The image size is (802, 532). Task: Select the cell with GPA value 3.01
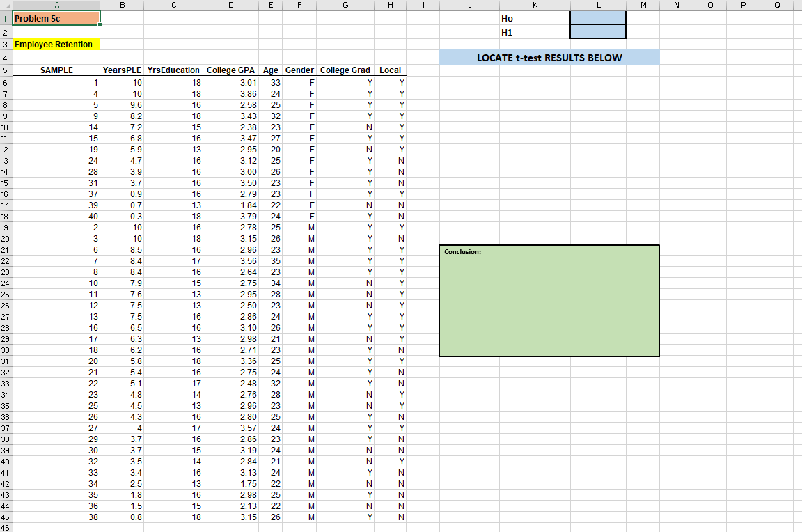click(230, 82)
